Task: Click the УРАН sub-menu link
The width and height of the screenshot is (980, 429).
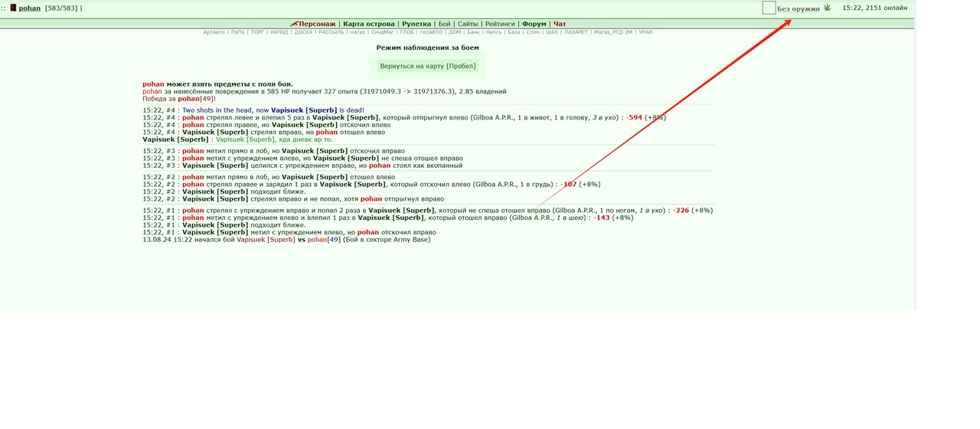Action: [645, 32]
